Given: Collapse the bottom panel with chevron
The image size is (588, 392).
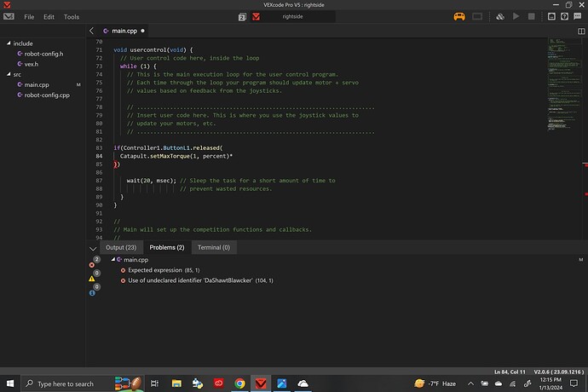Looking at the screenshot, I should click(93, 248).
